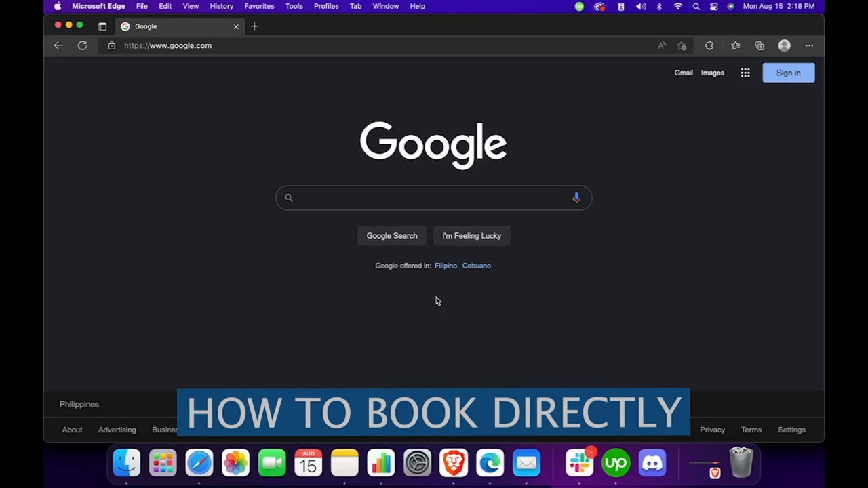This screenshot has width=868, height=488.
Task: Open Spotlight search in menu bar
Action: pyautogui.click(x=696, y=6)
